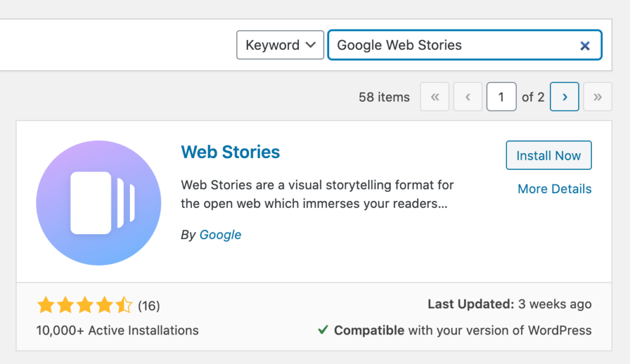Open the Web Stories plugin title link
The height and width of the screenshot is (364, 630).
[230, 152]
